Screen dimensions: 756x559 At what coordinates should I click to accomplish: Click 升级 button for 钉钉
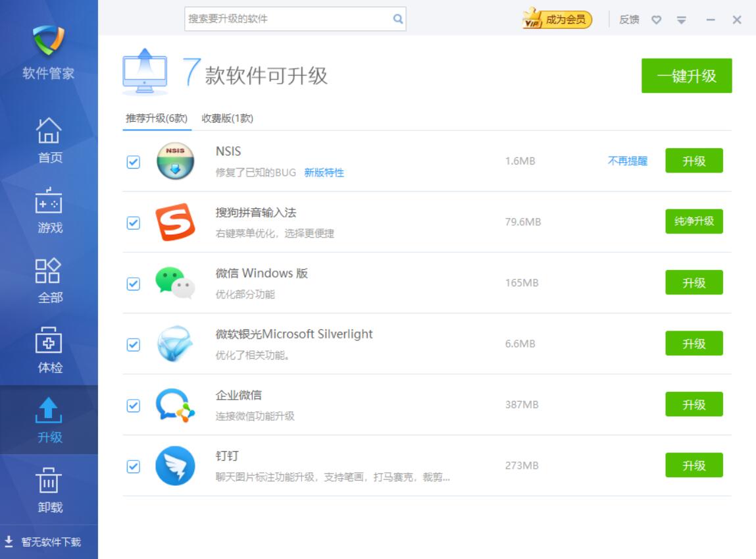point(693,465)
